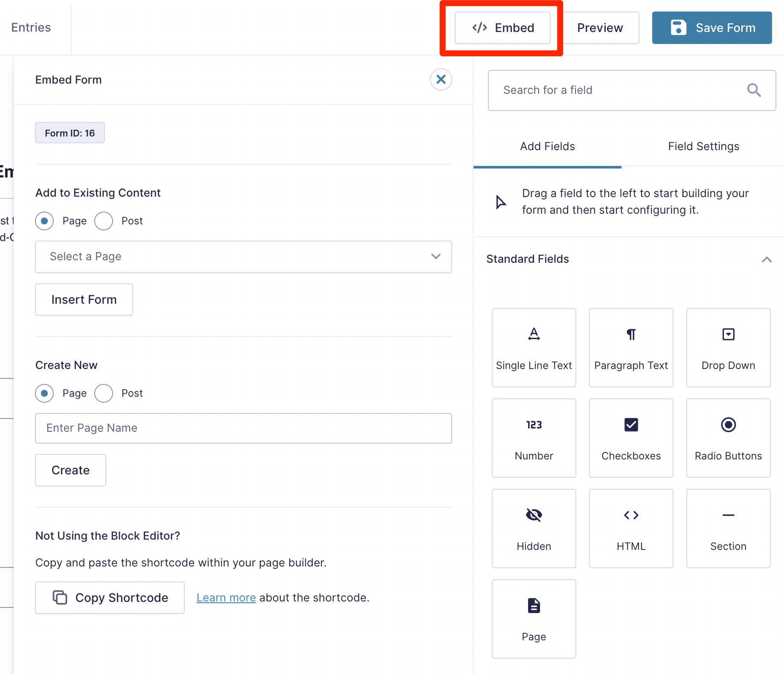
Task: Add a Number field
Action: pyautogui.click(x=534, y=438)
